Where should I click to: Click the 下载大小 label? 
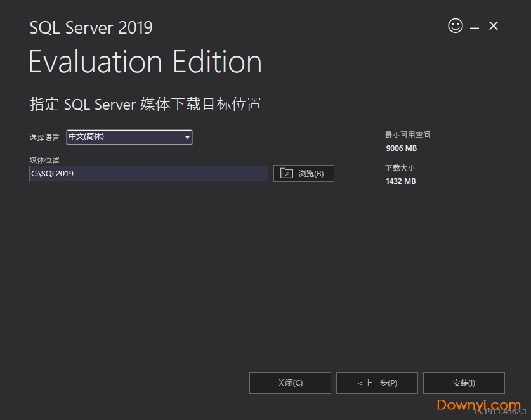pos(400,168)
